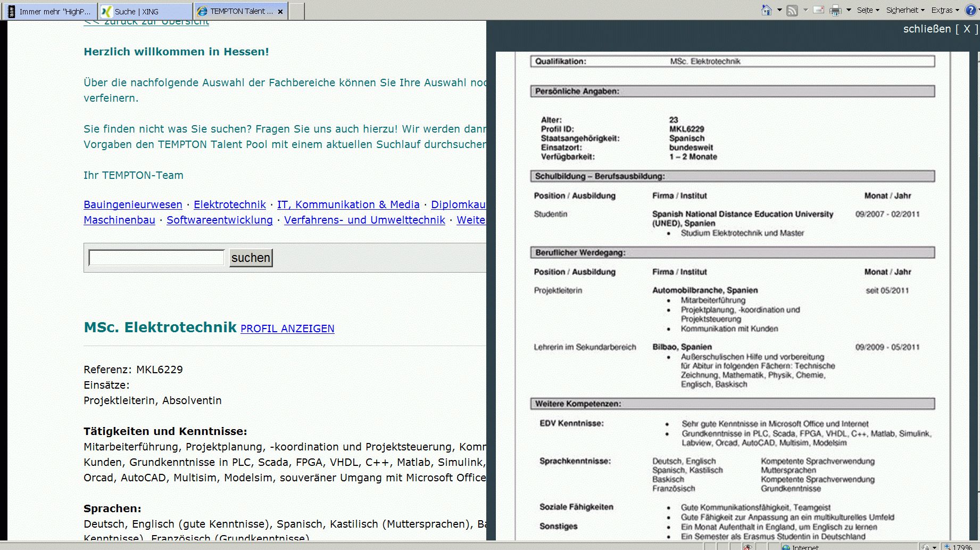
Task: Click the zoom magnifier icon showing 179%
Action: 948,547
